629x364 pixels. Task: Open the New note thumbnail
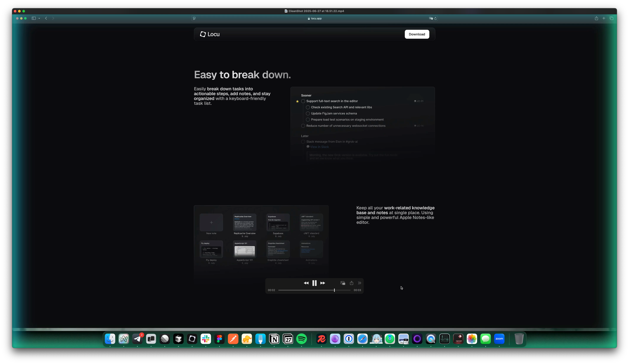[x=211, y=222]
